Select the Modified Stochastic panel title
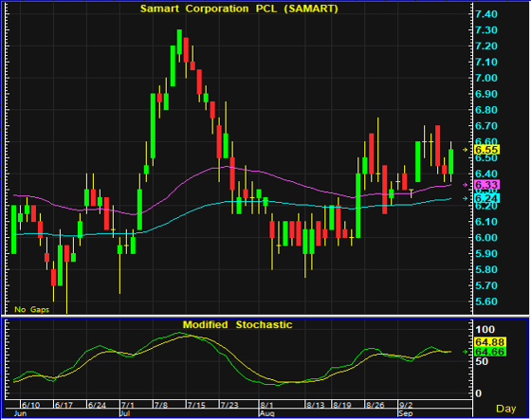The height and width of the screenshot is (420, 531). 237,324
